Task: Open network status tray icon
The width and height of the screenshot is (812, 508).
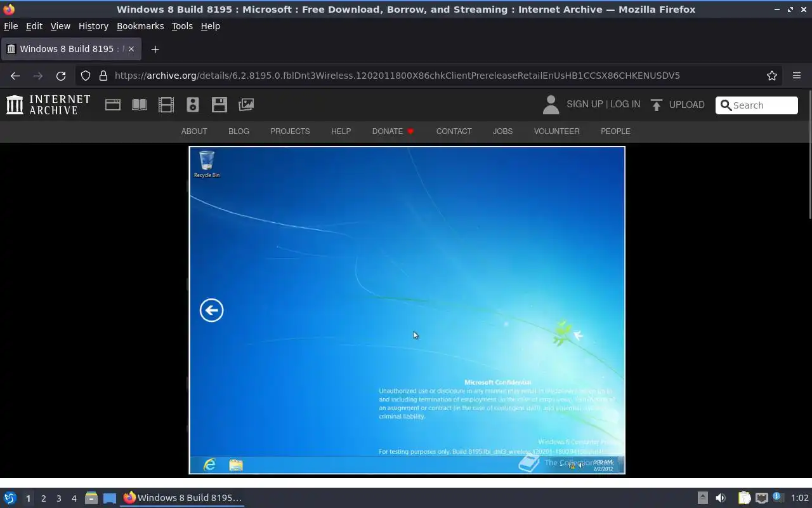Action: click(x=761, y=498)
